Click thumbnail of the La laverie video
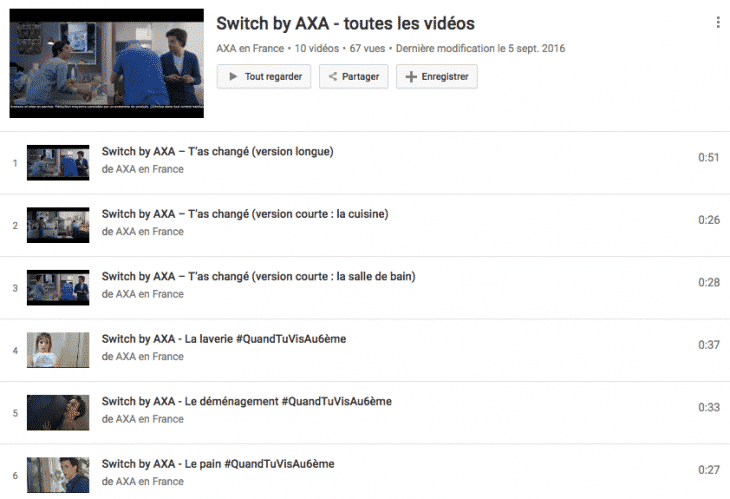 pos(58,350)
